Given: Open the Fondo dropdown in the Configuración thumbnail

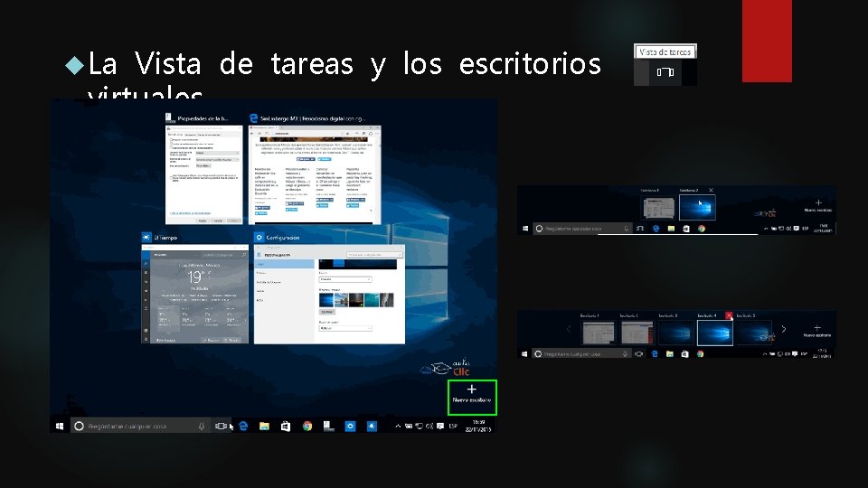Looking at the screenshot, I should point(344,279).
